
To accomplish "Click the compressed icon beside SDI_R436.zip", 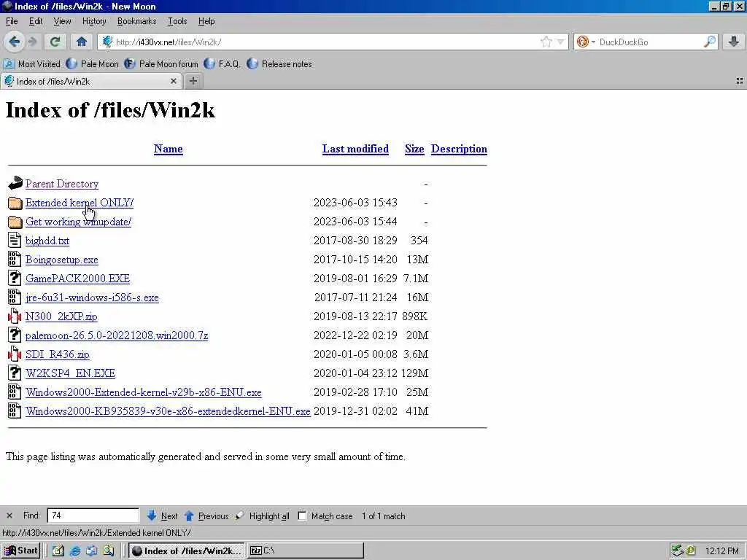I will [15, 354].
